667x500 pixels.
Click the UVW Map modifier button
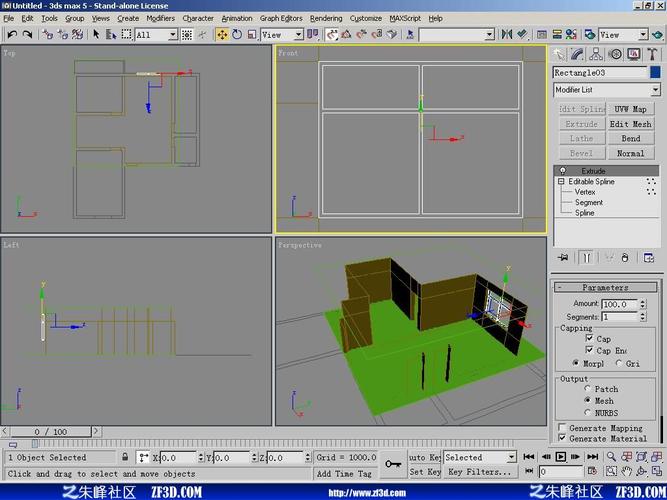coord(631,109)
